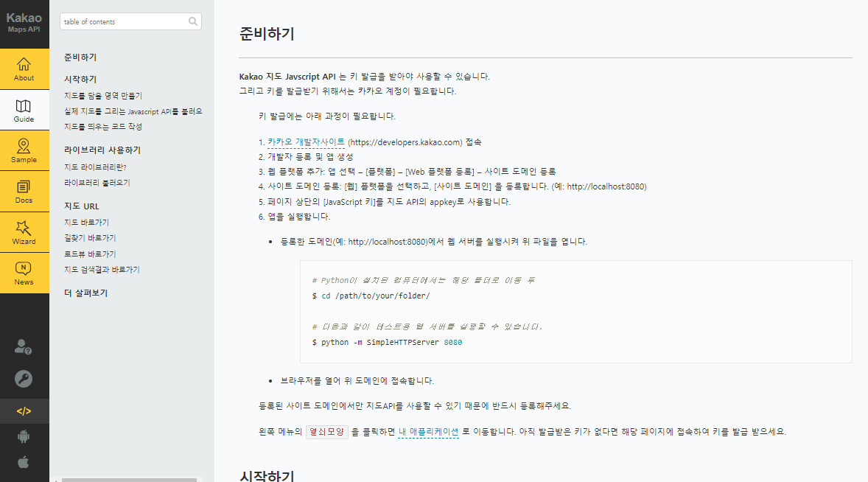Switch to the Android platform icon
868x482 pixels.
coord(24,436)
